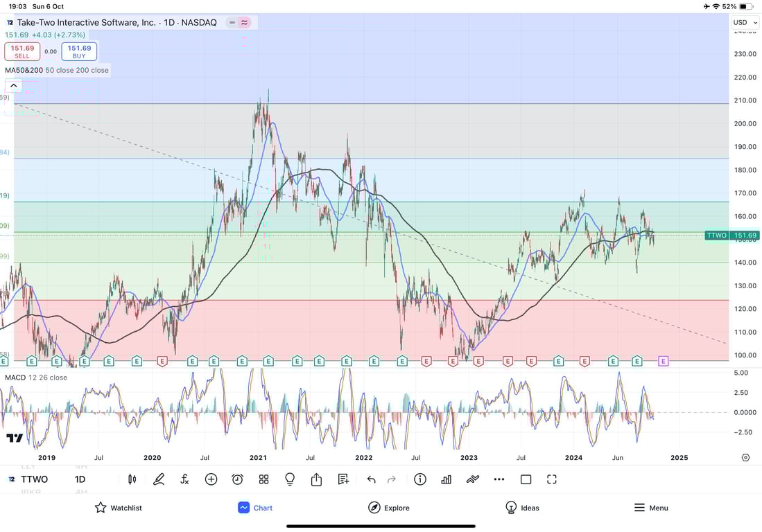Tap the lightbulb ideas icon in toolbar
The image size is (762, 532).
point(290,479)
